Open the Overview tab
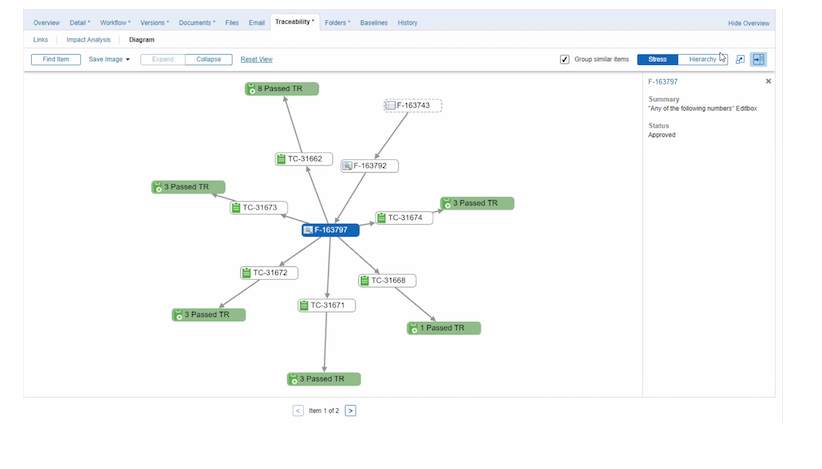Screen dimensions: 822x469 (46, 23)
